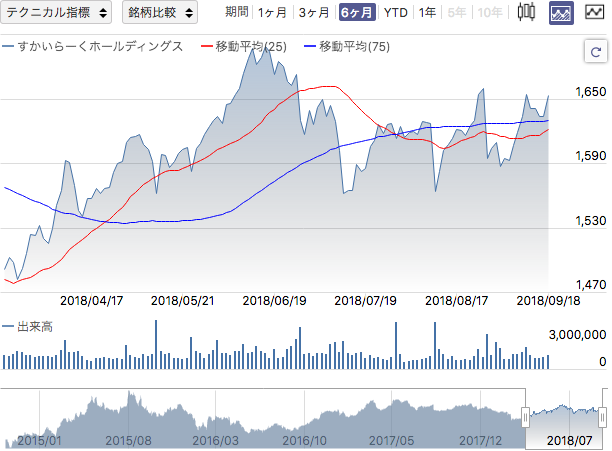612x451 pixels.
Task: Click the 2018/08/17 date axis label
Action: (457, 300)
